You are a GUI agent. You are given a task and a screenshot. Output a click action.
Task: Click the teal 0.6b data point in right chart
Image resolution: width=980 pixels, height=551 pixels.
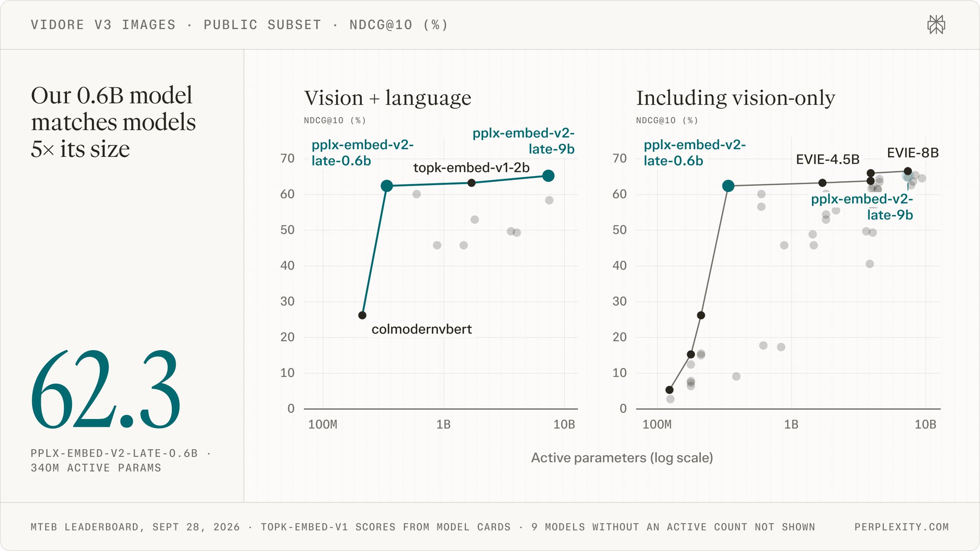pos(728,186)
